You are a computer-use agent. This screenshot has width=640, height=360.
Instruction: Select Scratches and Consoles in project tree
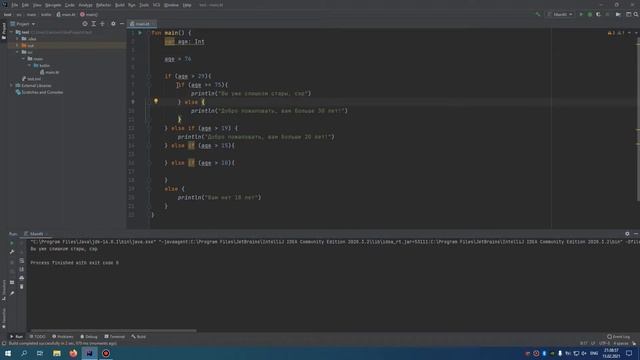[x=39, y=92]
